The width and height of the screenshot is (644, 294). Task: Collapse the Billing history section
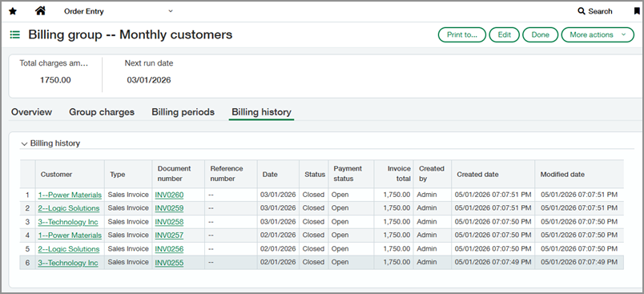click(x=24, y=143)
